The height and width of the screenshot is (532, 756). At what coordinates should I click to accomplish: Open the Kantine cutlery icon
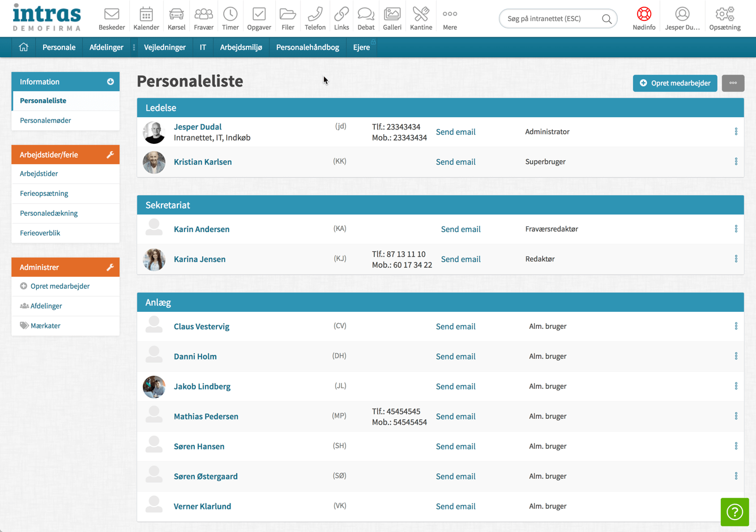tap(421, 14)
